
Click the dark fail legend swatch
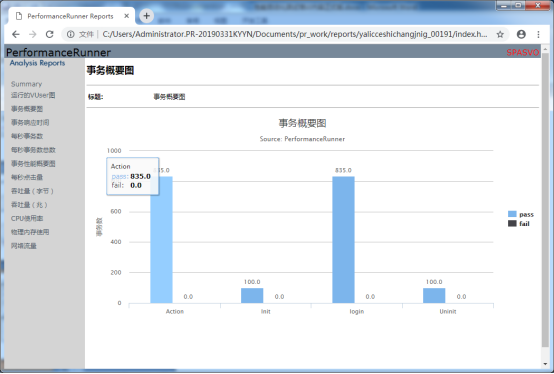512,223
